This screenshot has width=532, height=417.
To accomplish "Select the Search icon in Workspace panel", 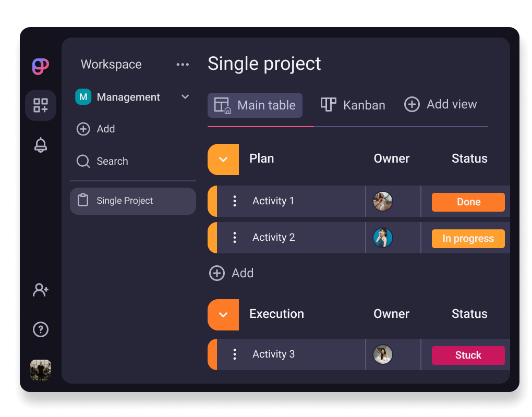I will 83,162.
